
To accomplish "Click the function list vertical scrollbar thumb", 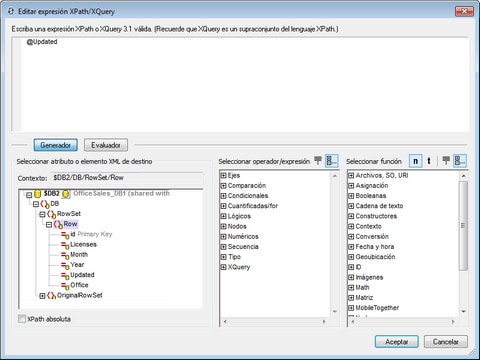I will coord(463,225).
